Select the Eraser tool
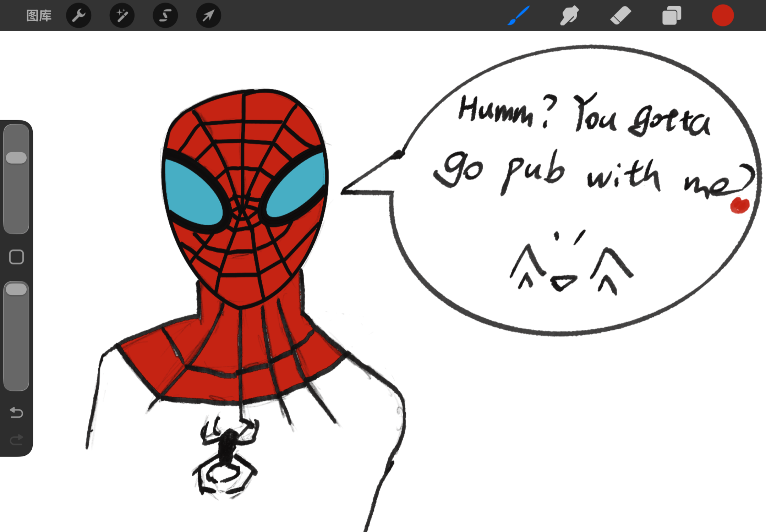Image resolution: width=766 pixels, height=532 pixels. 620,16
